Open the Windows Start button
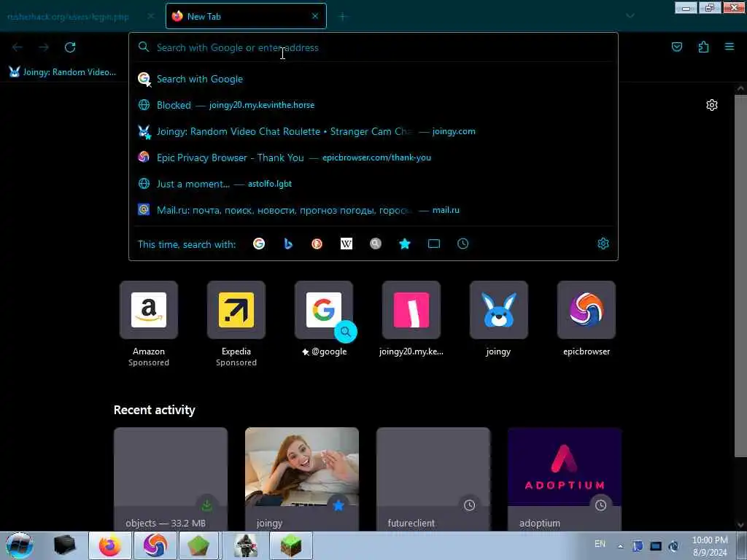The image size is (747, 560). [20, 545]
